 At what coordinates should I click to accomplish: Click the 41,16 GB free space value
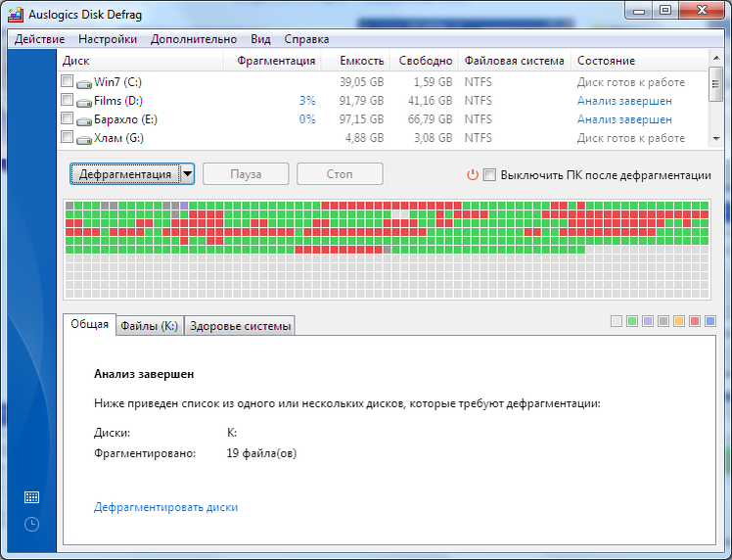(x=430, y=101)
